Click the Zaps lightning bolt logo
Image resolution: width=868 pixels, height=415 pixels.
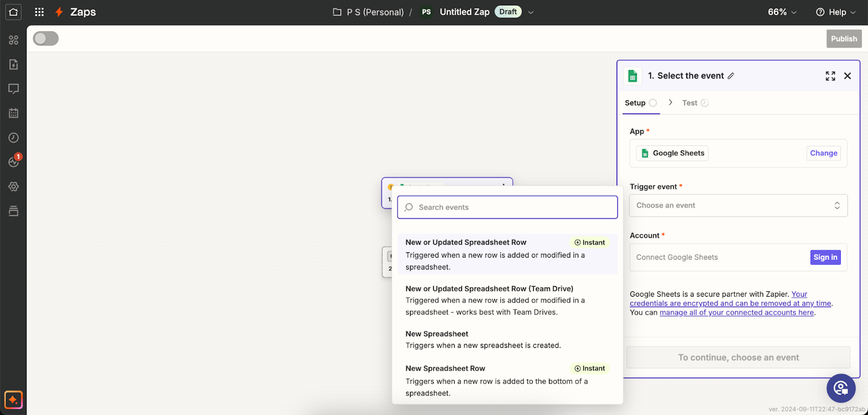coord(59,12)
